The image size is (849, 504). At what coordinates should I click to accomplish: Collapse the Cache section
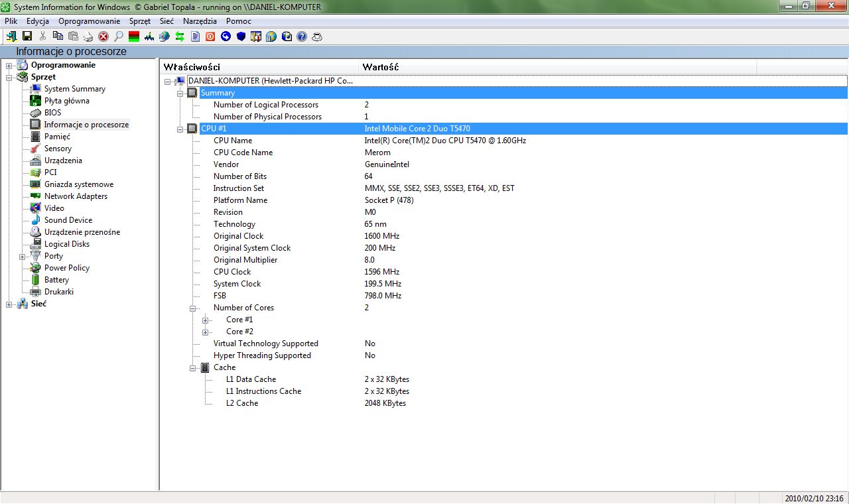[193, 368]
